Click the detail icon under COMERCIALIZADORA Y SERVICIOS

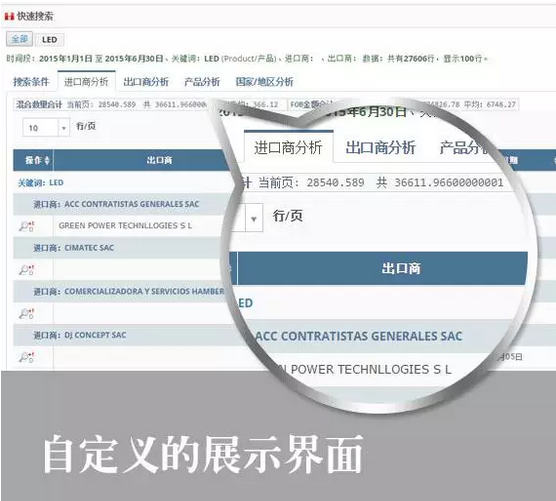(27, 313)
